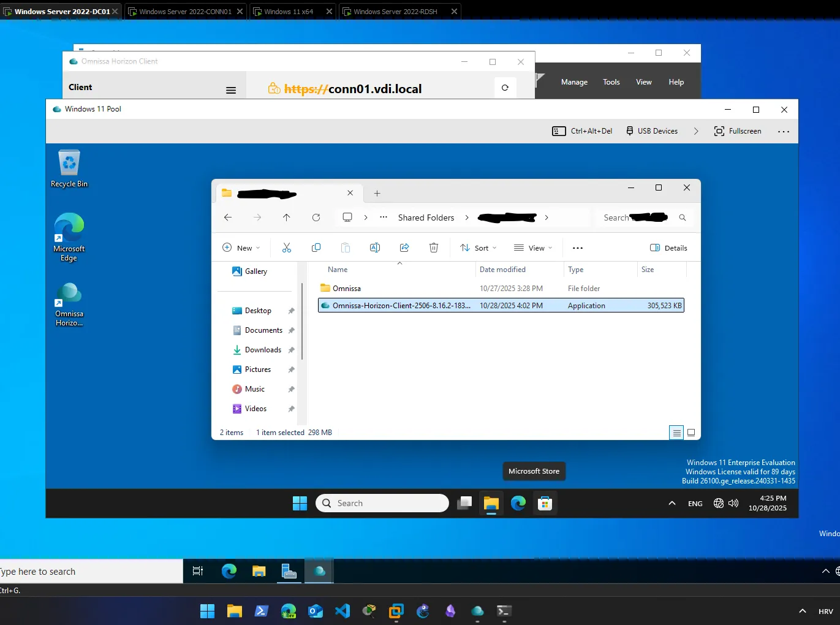Switch Explorer to large thumbnail layout
This screenshot has height=625, width=840.
point(691,433)
